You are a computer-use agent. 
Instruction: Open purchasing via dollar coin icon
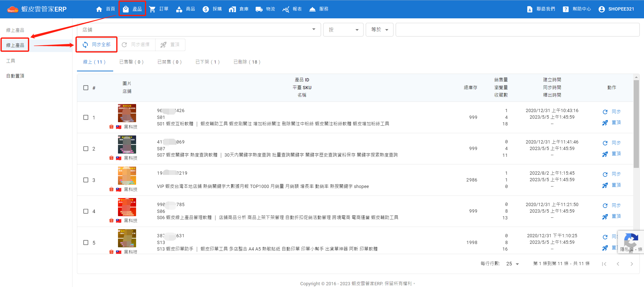click(x=206, y=9)
